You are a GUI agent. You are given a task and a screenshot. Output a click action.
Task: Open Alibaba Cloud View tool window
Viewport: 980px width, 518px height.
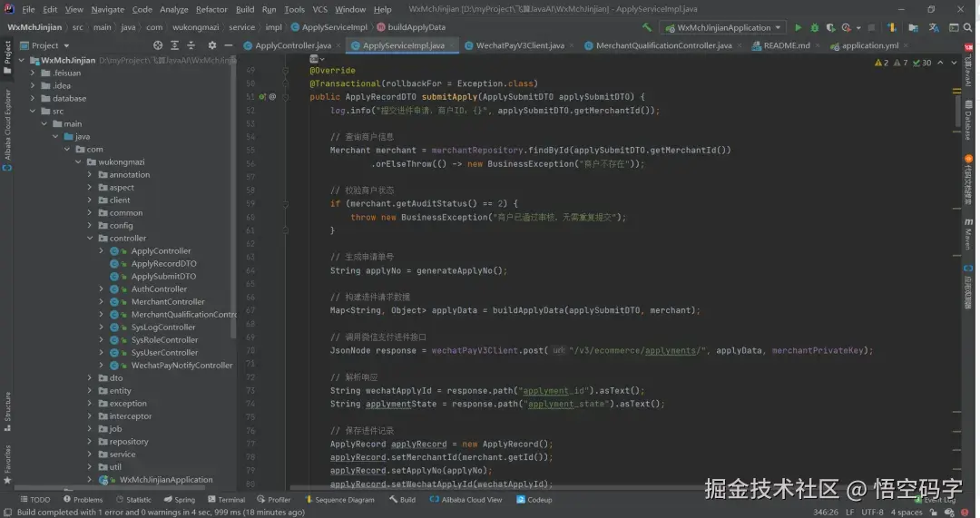click(x=465, y=500)
